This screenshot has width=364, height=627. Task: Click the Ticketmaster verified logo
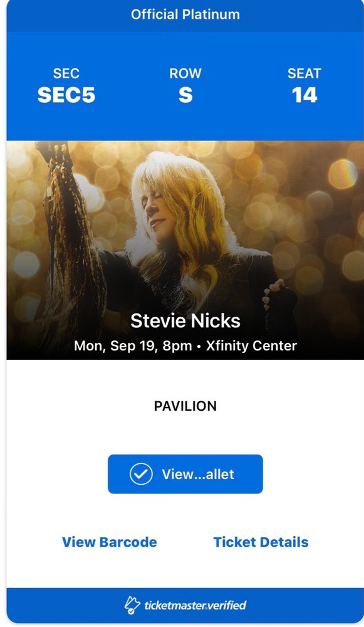(185, 606)
